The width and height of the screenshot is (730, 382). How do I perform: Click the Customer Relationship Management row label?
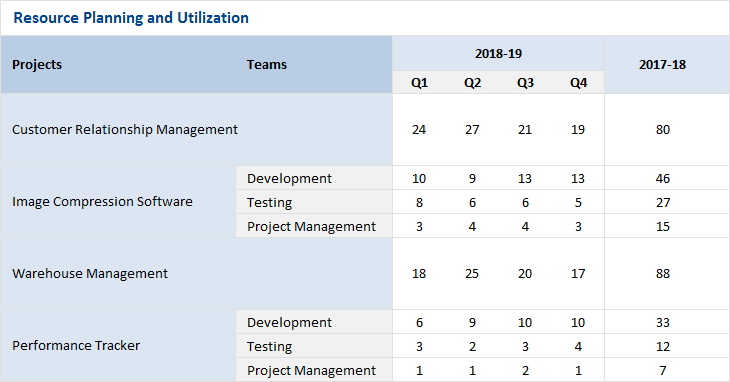tap(125, 129)
